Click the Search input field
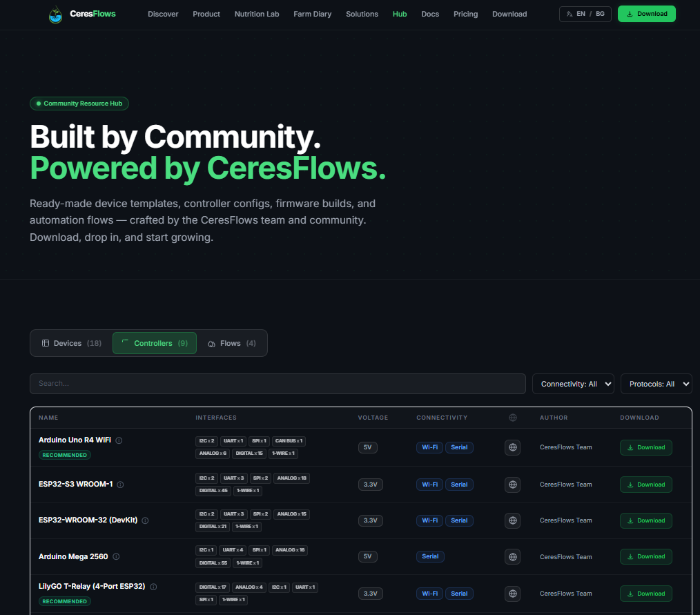Screen dimensions: 700x615 coord(278,384)
